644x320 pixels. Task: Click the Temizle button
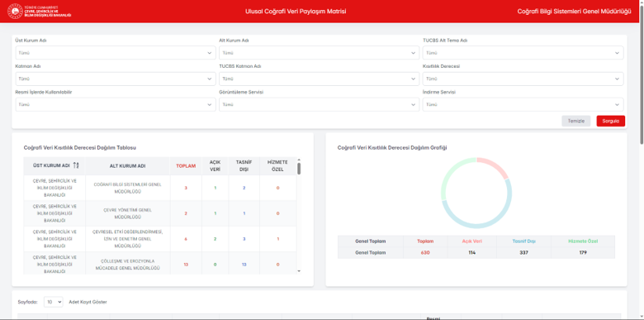(x=575, y=121)
